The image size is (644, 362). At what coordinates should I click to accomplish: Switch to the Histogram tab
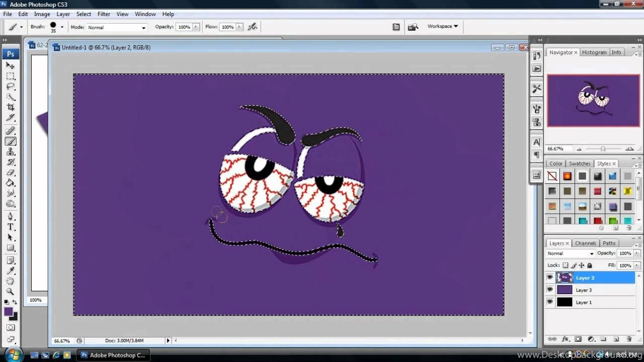tap(594, 52)
